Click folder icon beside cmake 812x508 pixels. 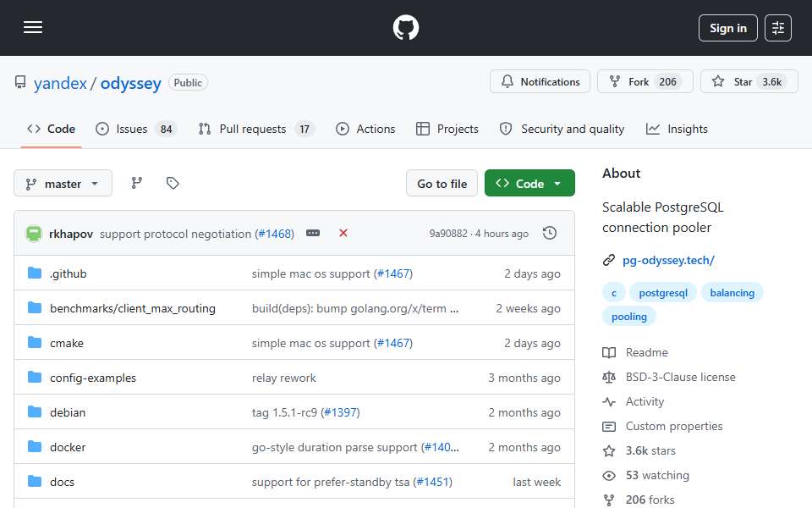[x=35, y=343]
